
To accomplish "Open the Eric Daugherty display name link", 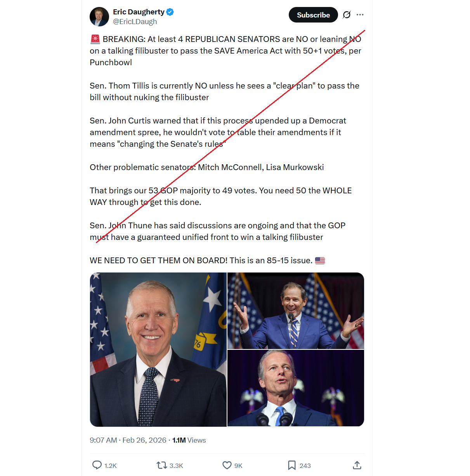I will (x=139, y=12).
